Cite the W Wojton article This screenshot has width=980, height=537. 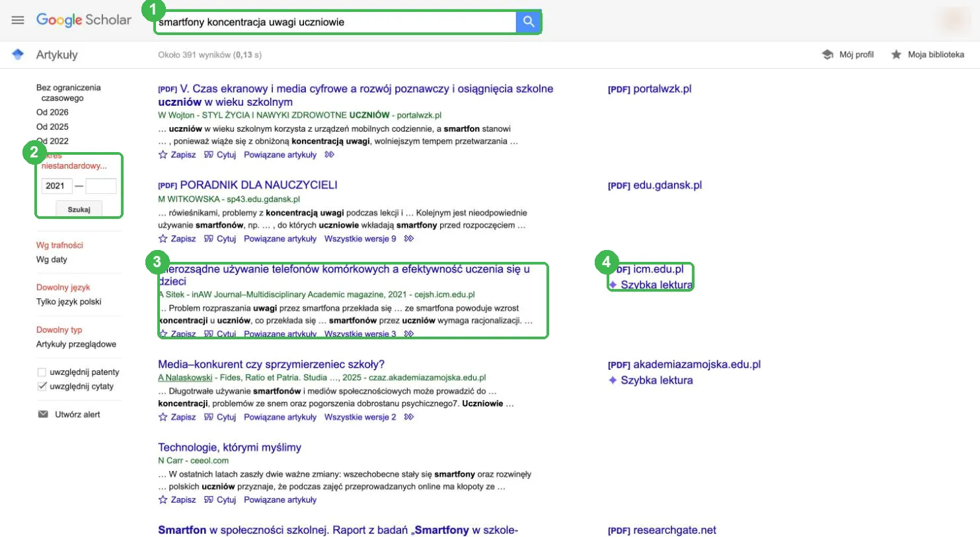tap(219, 155)
